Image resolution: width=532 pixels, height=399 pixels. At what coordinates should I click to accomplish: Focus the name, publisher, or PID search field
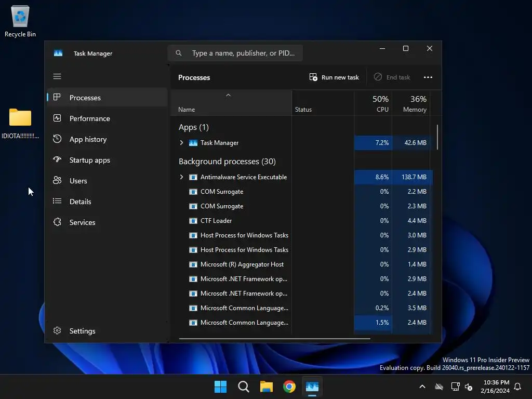coord(235,54)
